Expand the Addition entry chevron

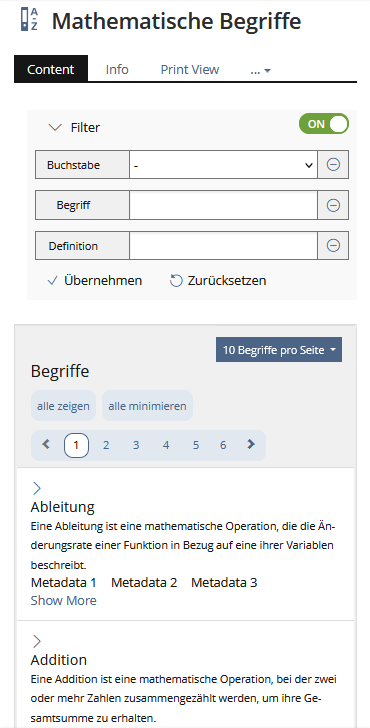pyautogui.click(x=37, y=642)
